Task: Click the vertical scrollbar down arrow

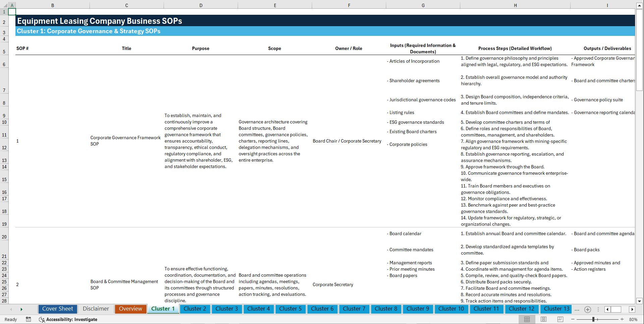Action: (x=640, y=301)
